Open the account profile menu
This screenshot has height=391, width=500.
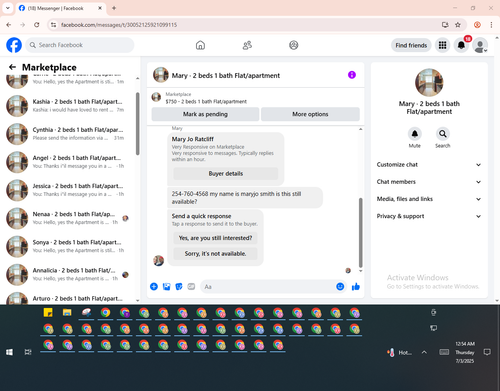click(x=480, y=45)
